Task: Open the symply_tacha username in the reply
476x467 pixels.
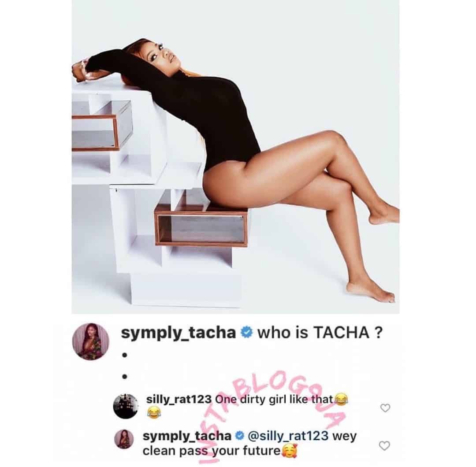Action: click(x=187, y=436)
